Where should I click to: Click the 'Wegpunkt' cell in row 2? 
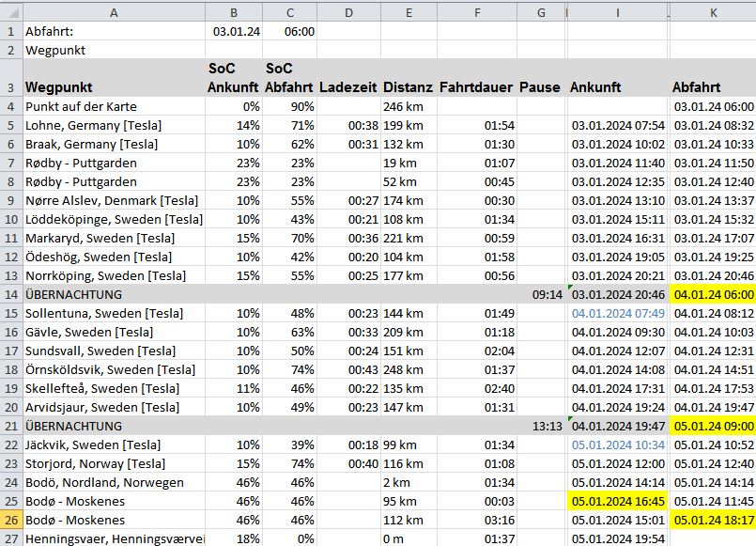tap(114, 50)
